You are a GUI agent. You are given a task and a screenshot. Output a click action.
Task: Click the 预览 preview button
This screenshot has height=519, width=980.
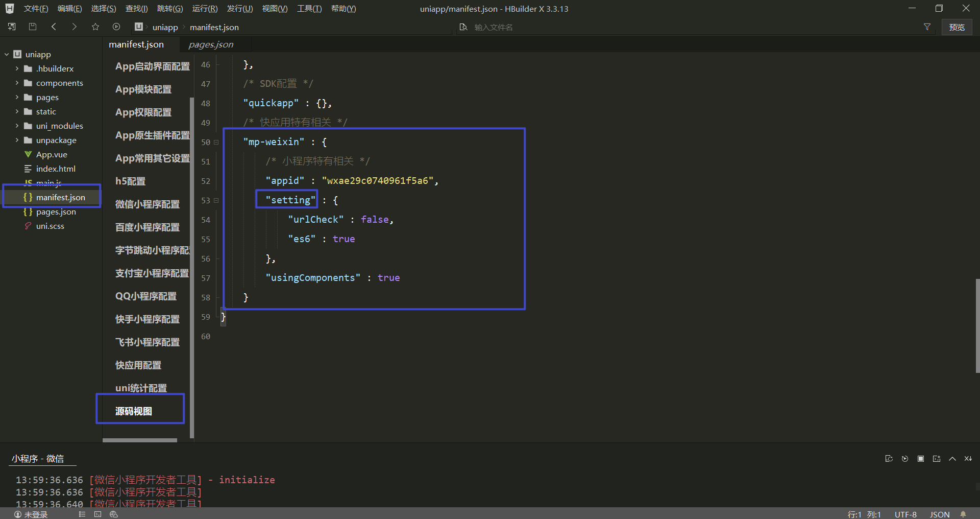tap(957, 27)
